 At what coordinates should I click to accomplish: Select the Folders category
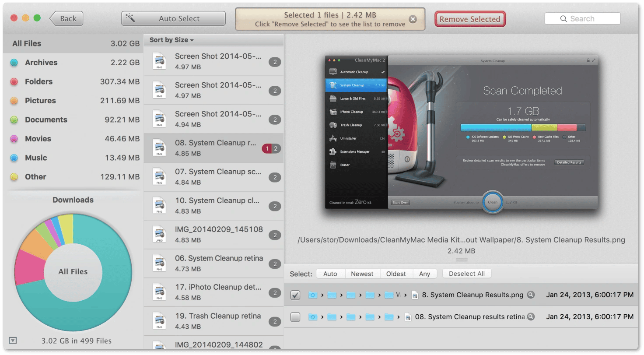[x=73, y=81]
